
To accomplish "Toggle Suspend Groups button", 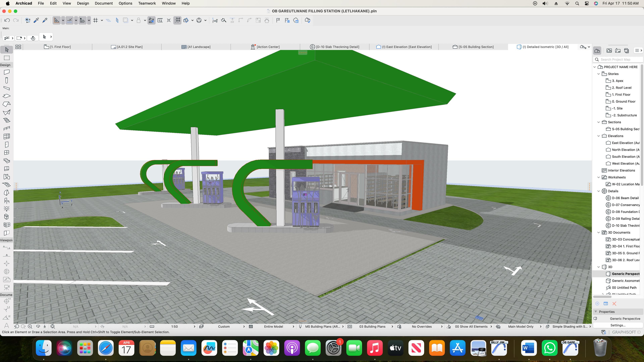I will [177, 20].
